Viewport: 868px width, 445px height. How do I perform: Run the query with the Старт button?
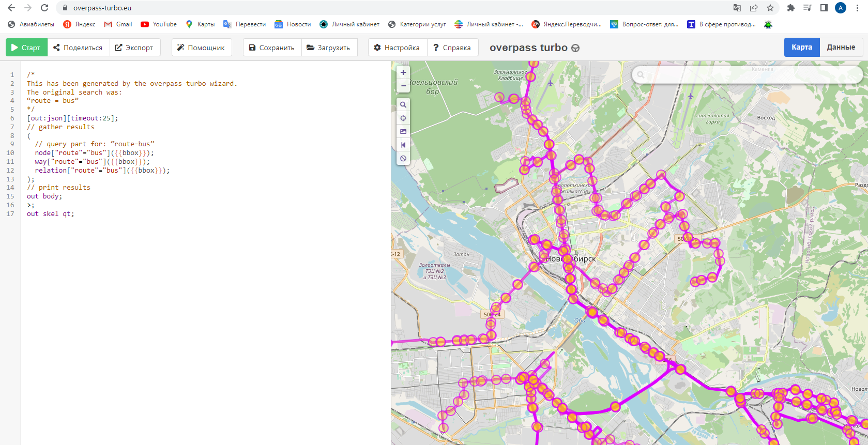(26, 48)
